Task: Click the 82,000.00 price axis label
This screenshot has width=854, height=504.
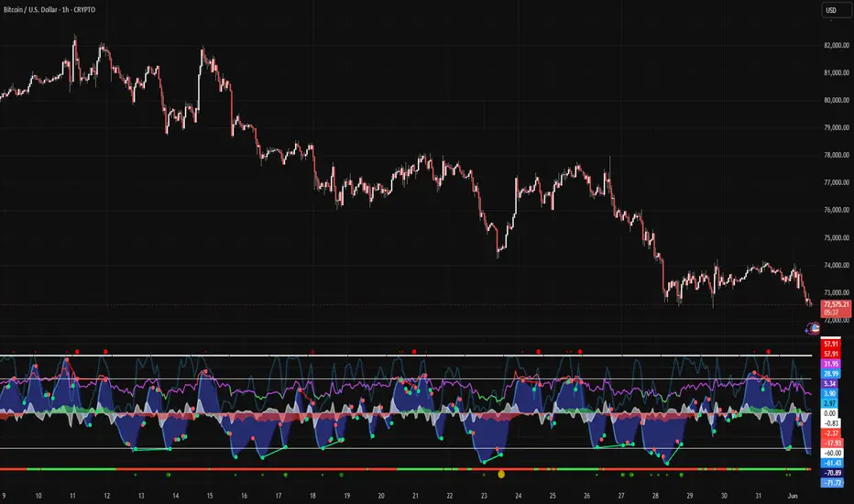Action: click(x=836, y=45)
